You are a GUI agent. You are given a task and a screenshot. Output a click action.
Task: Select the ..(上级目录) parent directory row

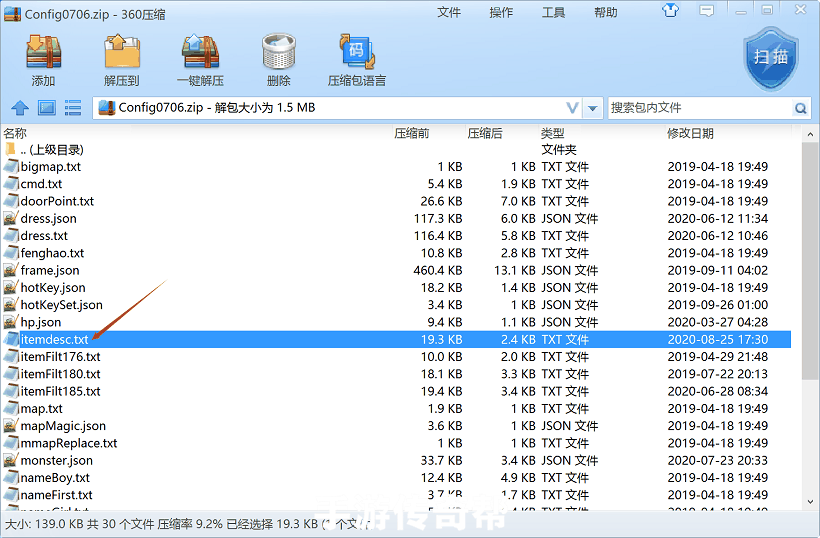pyautogui.click(x=396, y=150)
